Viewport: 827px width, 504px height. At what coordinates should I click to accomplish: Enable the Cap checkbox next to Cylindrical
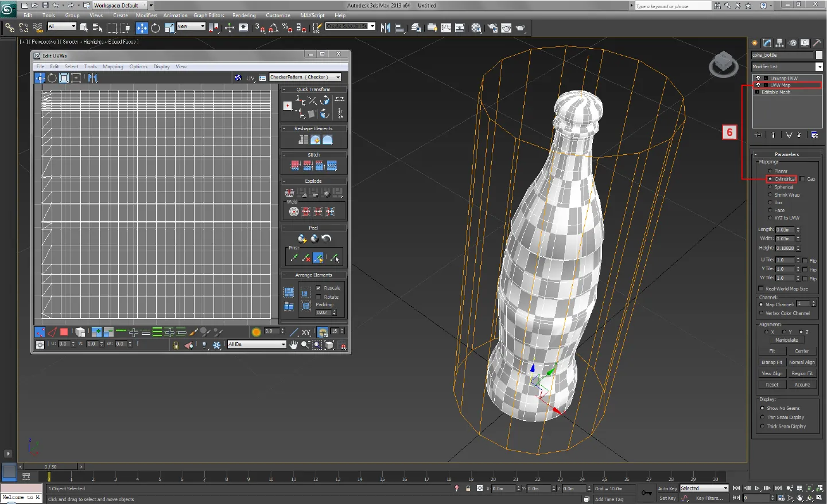pyautogui.click(x=802, y=179)
